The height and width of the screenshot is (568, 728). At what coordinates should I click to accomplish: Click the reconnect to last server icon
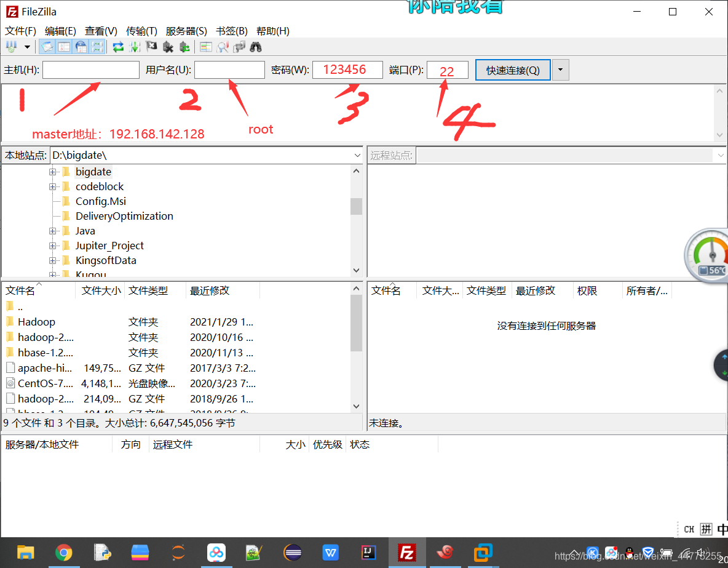point(184,46)
